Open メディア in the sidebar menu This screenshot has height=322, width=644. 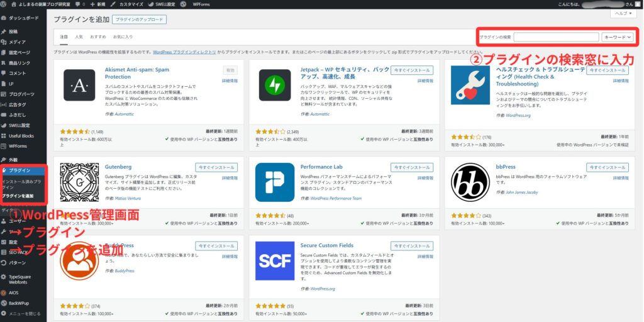(x=17, y=42)
